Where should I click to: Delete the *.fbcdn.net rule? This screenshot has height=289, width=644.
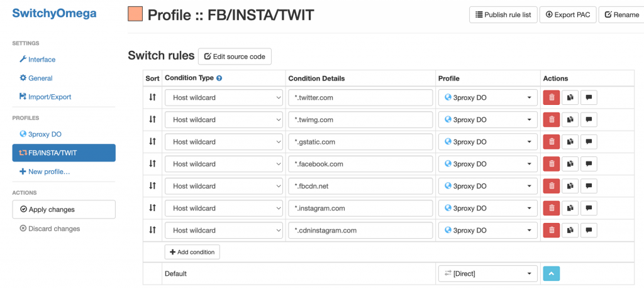551,187
